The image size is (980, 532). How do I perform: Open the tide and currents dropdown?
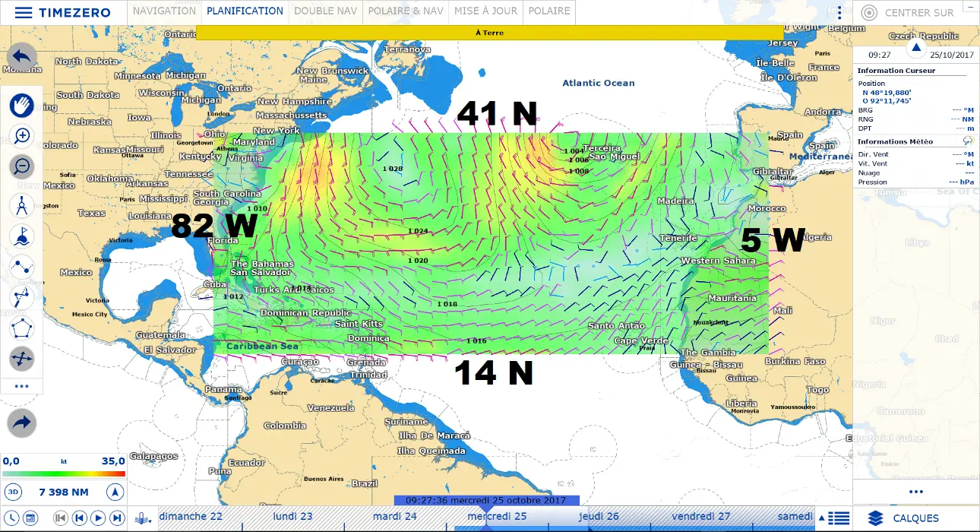tap(142, 518)
